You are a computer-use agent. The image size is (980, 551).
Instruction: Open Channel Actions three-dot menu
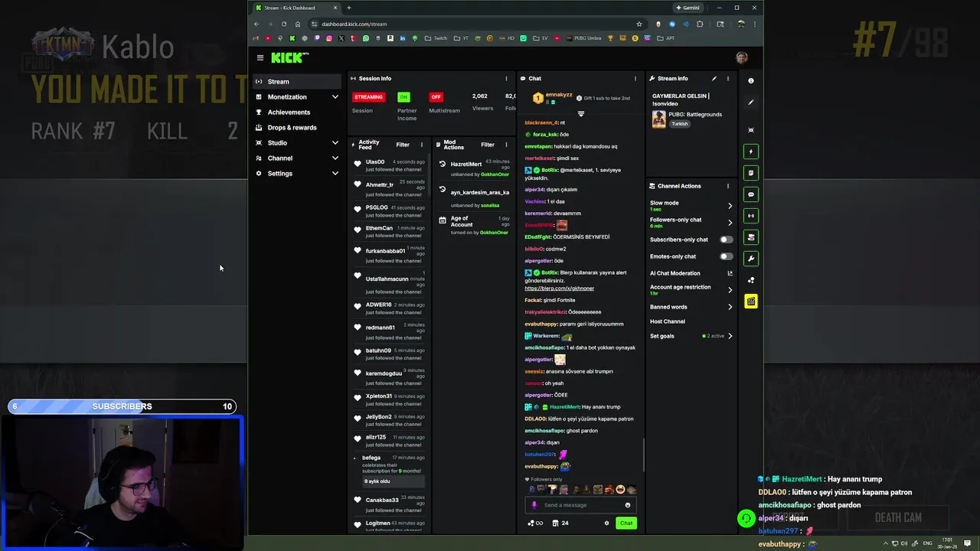728,186
